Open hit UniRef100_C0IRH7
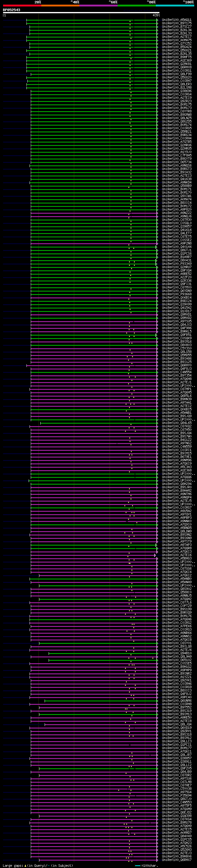Image resolution: width=197 pixels, height=868 pixels. [176, 81]
